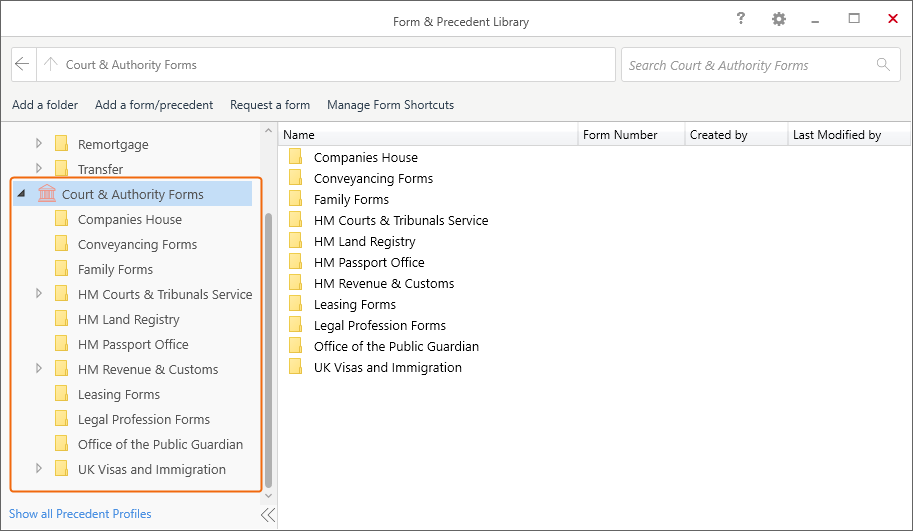The image size is (913, 531).
Task: Open Leasing Forms in the file list
Action: 355,304
